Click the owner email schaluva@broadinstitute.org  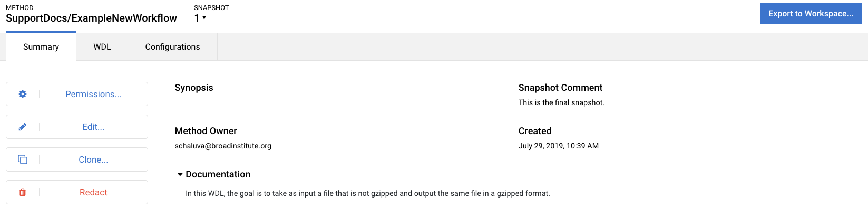tap(223, 146)
